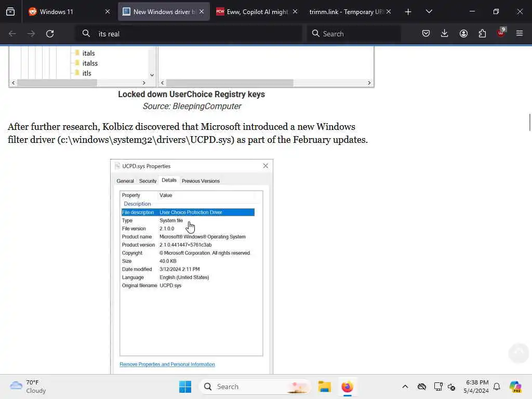Click the taskbar Search box

coord(255,387)
